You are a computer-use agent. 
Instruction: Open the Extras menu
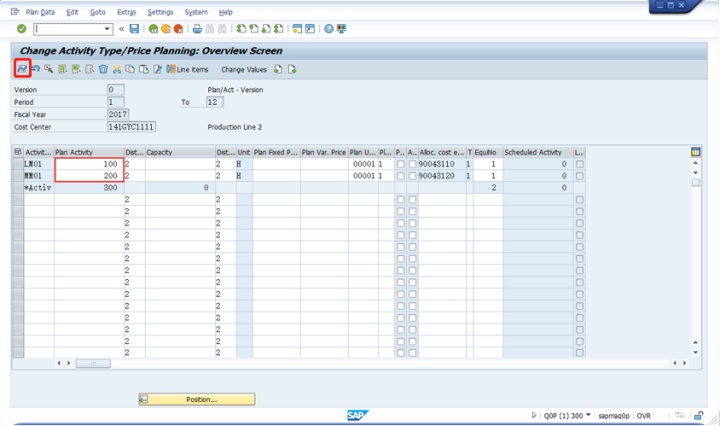126,12
